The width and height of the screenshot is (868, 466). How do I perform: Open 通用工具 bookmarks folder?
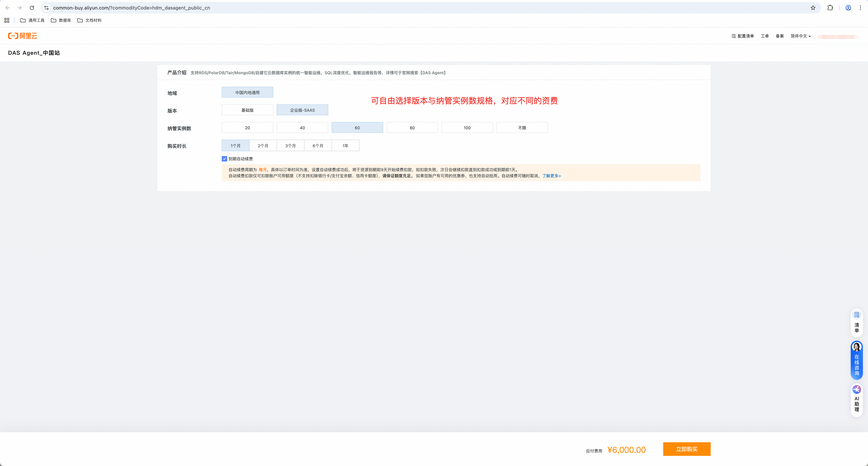32,20
